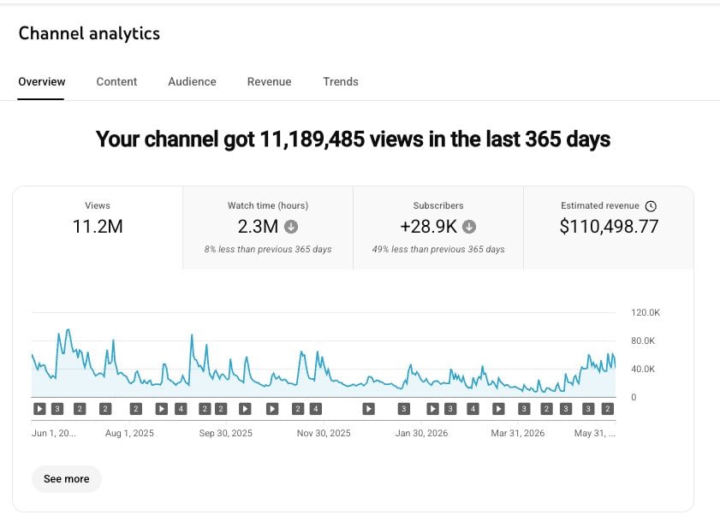Screen dimensions: 720x521
Task: Click the down-arrow icon beside 2.3M watch time
Action: (291, 227)
